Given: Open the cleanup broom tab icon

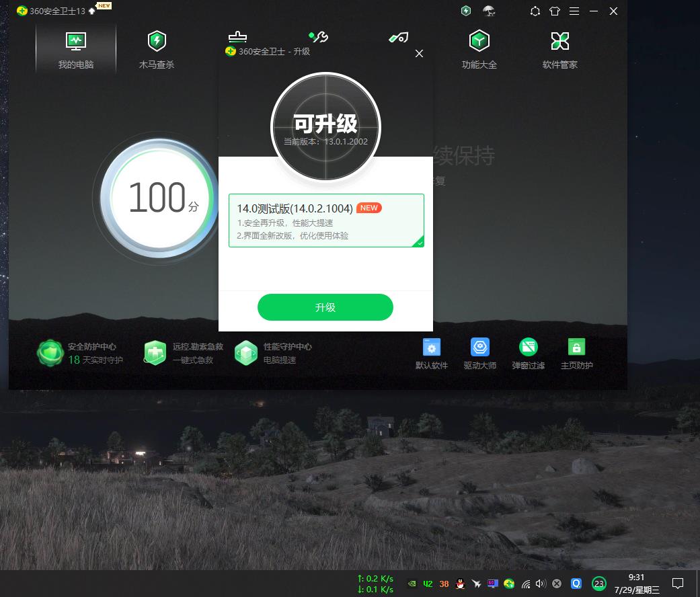Looking at the screenshot, I should tap(237, 36).
